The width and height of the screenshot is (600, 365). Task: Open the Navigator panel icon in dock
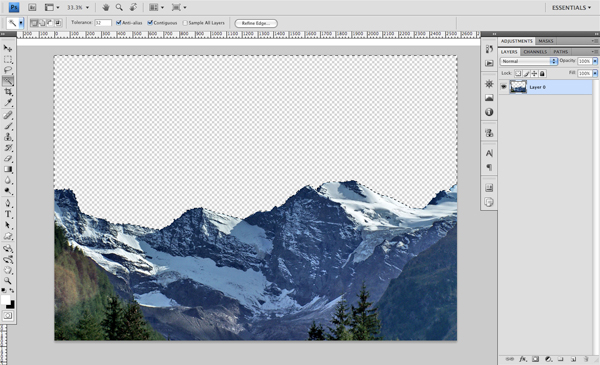pos(489,84)
